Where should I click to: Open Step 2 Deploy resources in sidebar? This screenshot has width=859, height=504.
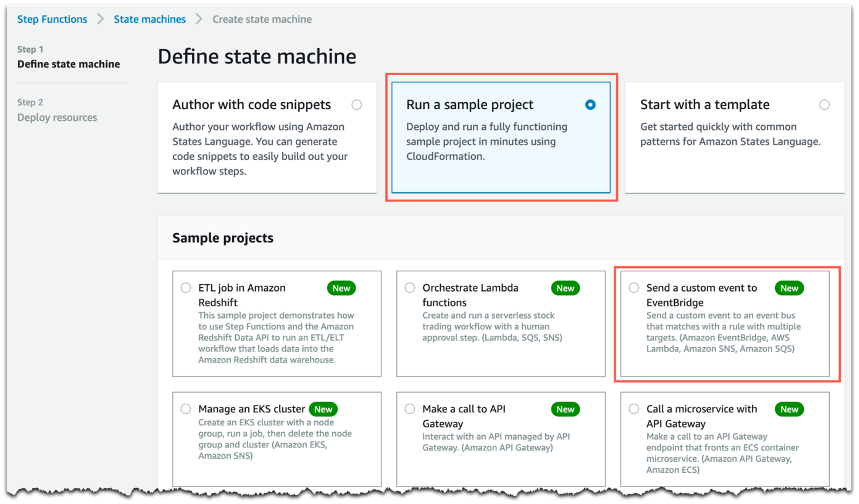coord(57,118)
